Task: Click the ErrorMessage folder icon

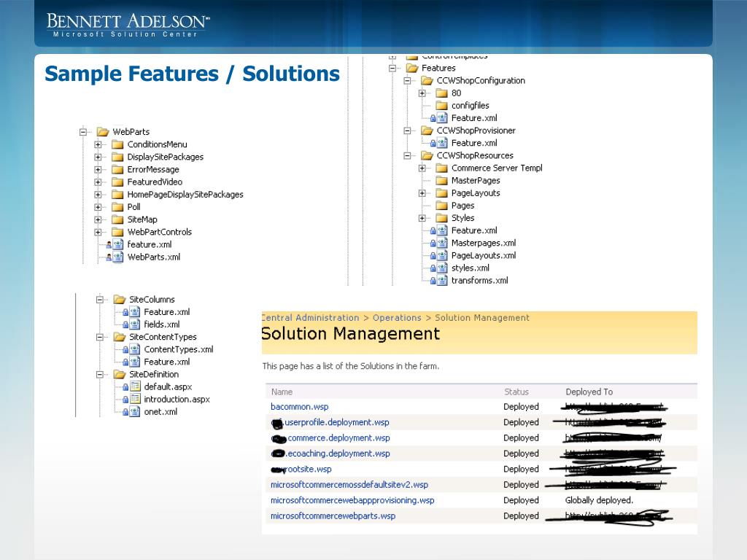Action: pyautogui.click(x=117, y=169)
